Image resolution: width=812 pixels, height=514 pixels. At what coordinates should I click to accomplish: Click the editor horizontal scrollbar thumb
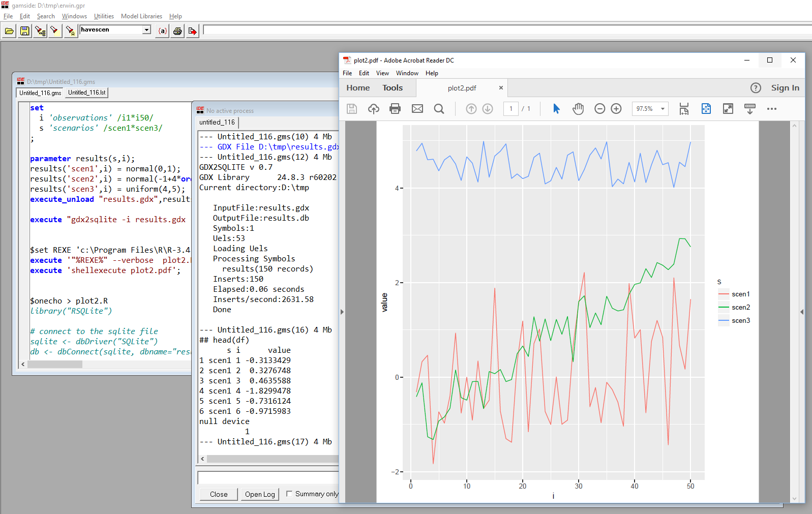point(55,365)
